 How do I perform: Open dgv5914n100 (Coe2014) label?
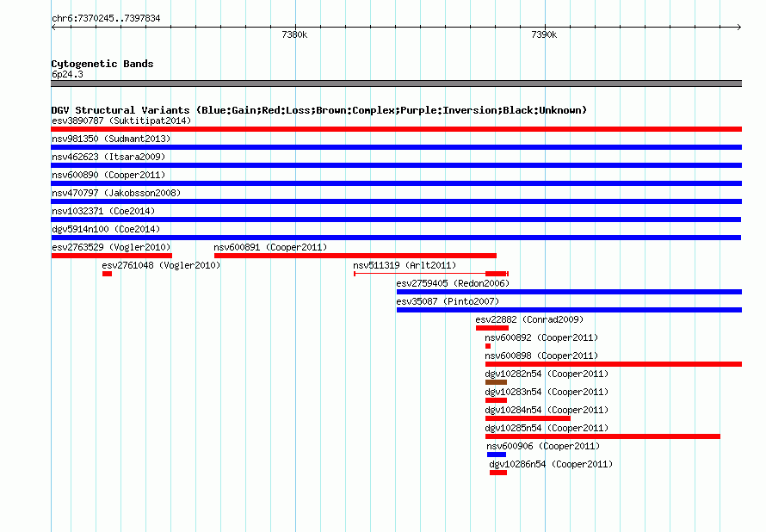click(x=106, y=229)
